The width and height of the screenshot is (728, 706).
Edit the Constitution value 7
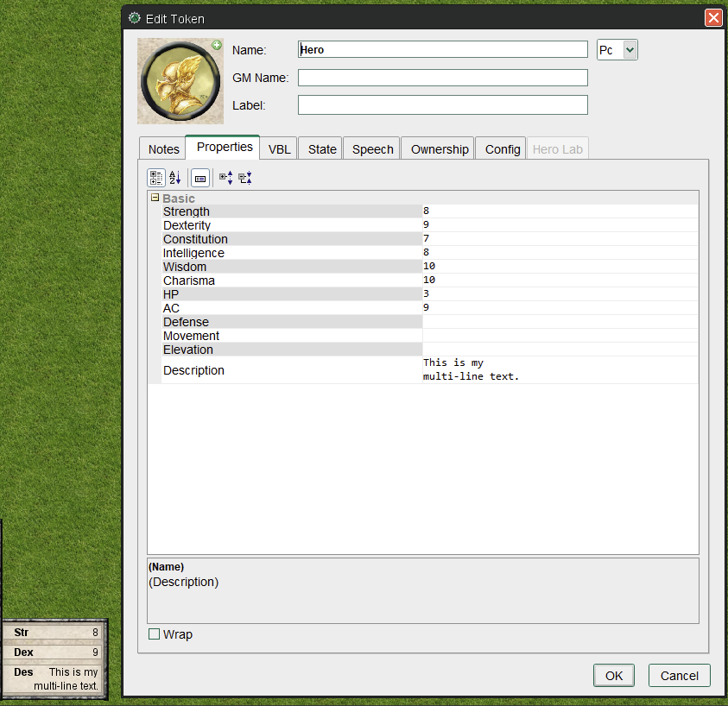(x=560, y=239)
